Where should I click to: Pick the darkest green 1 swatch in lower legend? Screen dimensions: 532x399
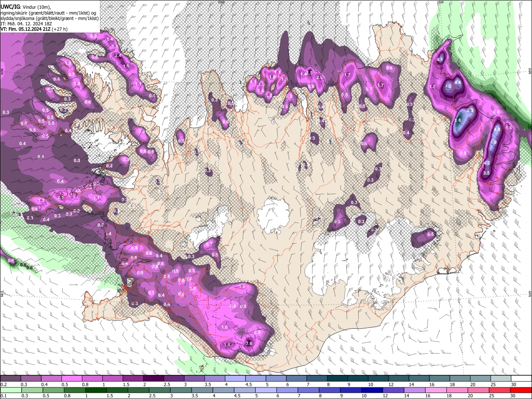(x=96, y=390)
